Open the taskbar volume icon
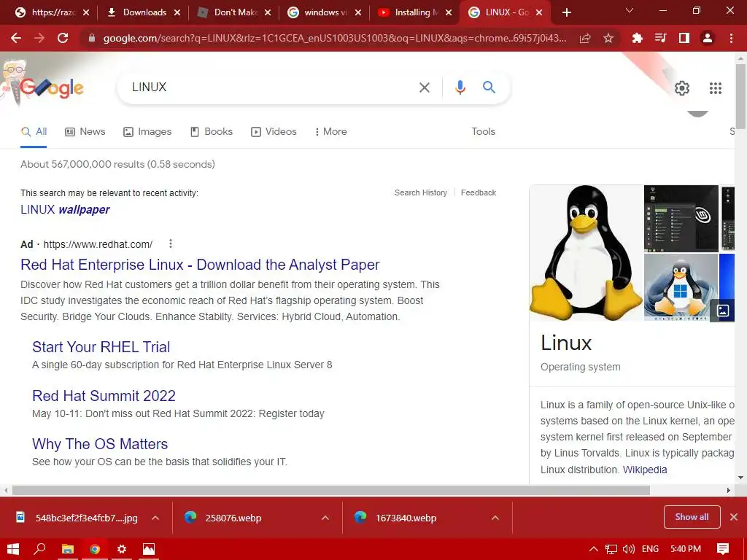This screenshot has width=747, height=560. tap(628, 549)
